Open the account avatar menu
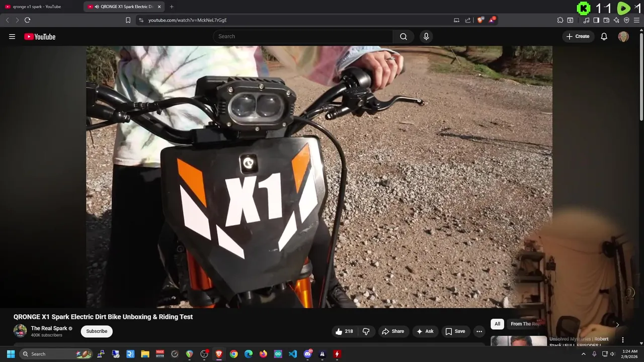 (623, 37)
